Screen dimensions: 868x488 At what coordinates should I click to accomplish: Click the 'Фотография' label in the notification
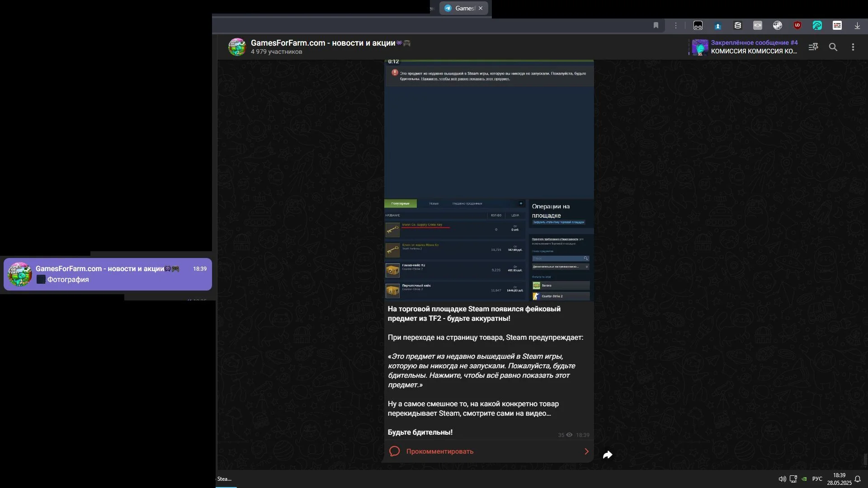tap(68, 280)
